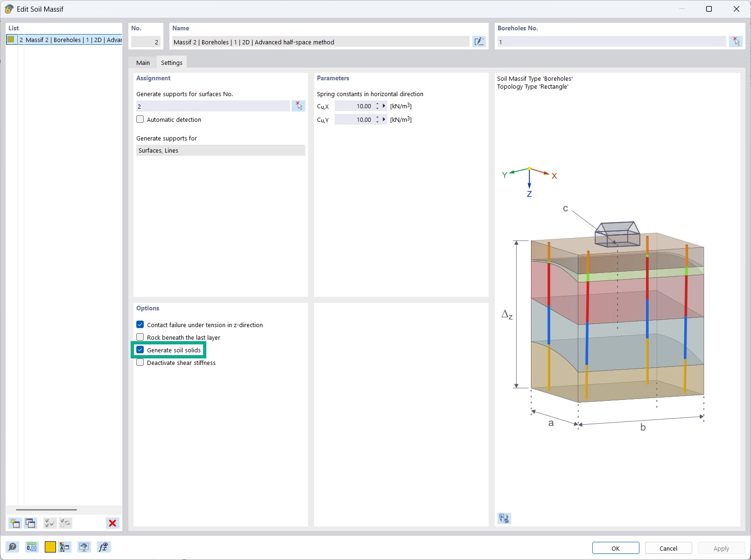The height and width of the screenshot is (560, 751).
Task: Open the formula editor fx icon
Action: (x=103, y=547)
